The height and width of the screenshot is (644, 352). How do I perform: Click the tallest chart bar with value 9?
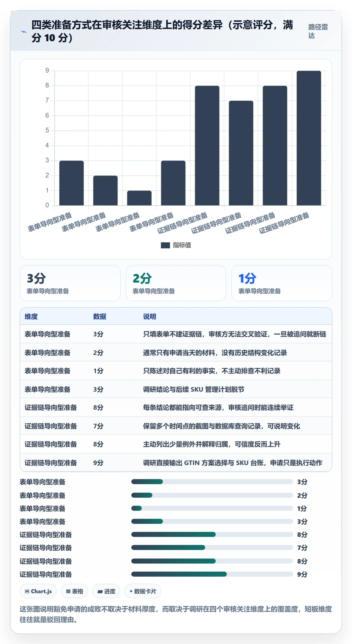[x=309, y=138]
